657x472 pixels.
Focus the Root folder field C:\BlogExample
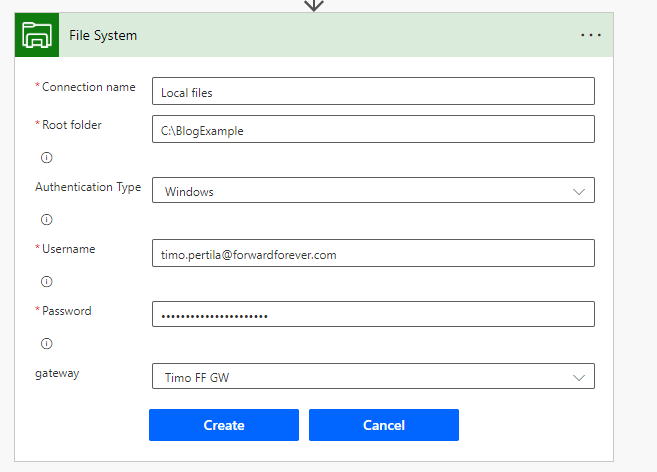[373, 130]
